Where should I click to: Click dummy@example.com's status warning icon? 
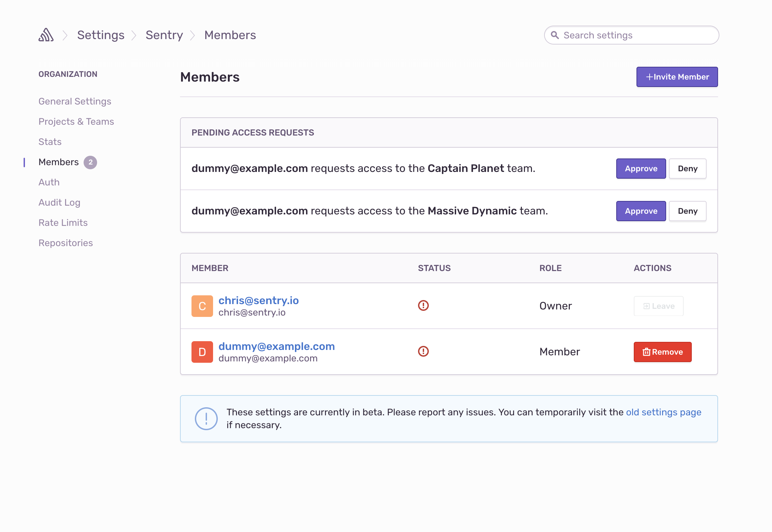click(x=423, y=351)
